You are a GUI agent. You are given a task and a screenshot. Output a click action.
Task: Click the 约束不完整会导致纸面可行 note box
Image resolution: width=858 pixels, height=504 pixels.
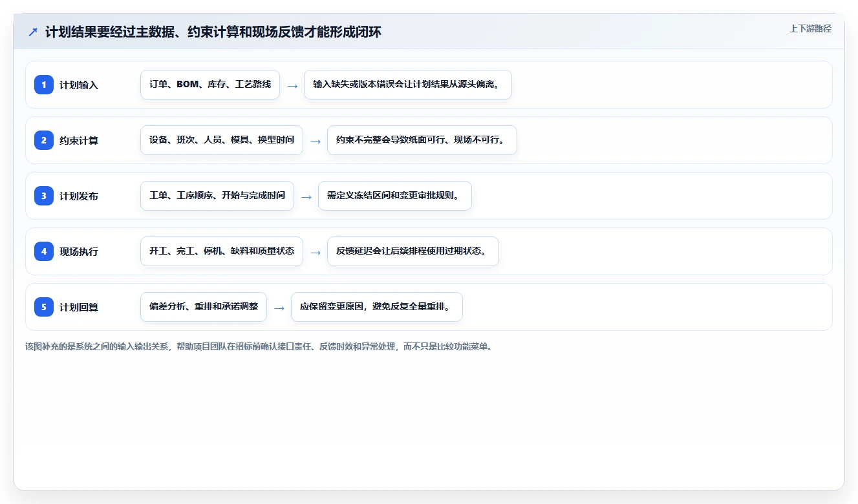422,140
